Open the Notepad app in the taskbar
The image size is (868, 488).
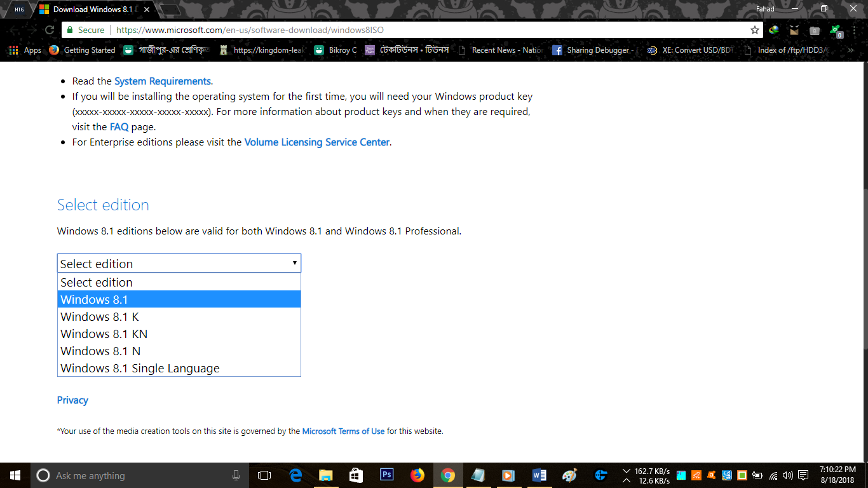[x=478, y=475]
